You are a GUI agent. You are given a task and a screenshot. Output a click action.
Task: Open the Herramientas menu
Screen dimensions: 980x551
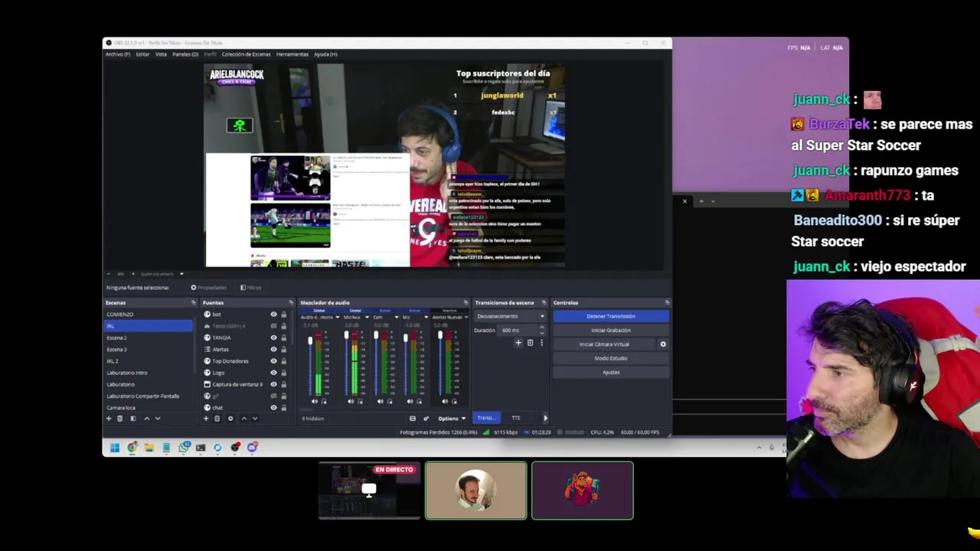[292, 54]
